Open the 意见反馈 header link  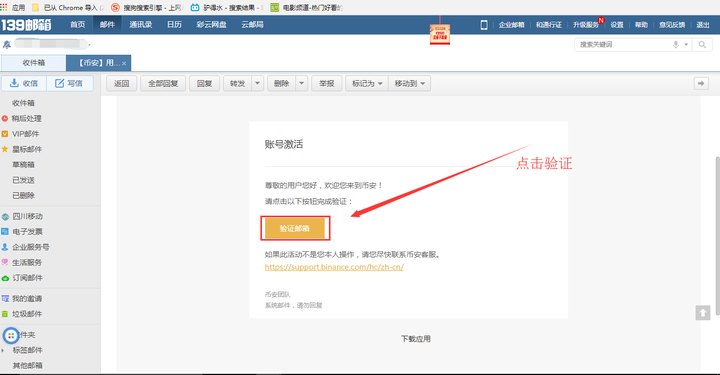(672, 25)
